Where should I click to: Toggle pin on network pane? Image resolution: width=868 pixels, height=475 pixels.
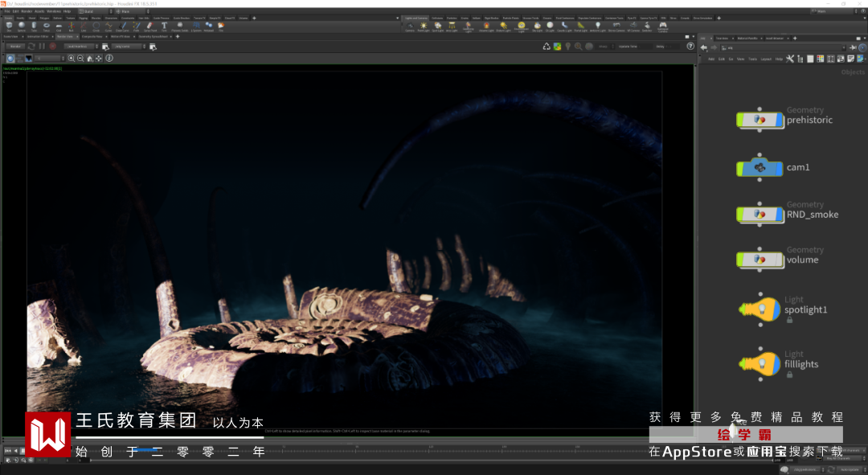pos(853,47)
